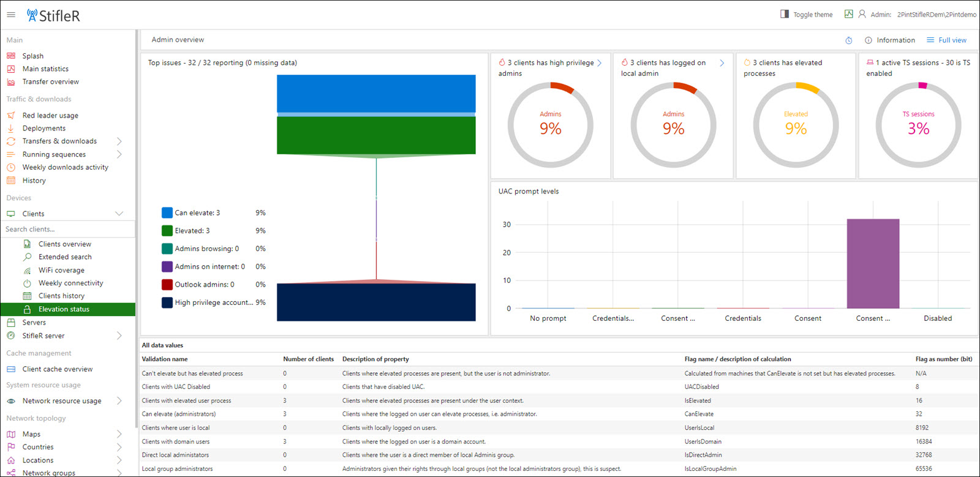Expand the StifleR server submenu

point(119,336)
